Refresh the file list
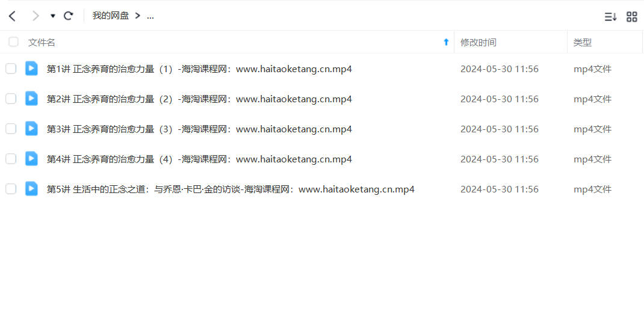The height and width of the screenshot is (335, 644). 69,16
